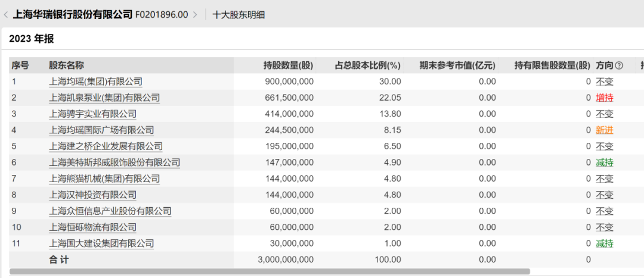Screen dimensions: 644x278
Task: Select the 2023 年报 report heading
Action: (32, 39)
